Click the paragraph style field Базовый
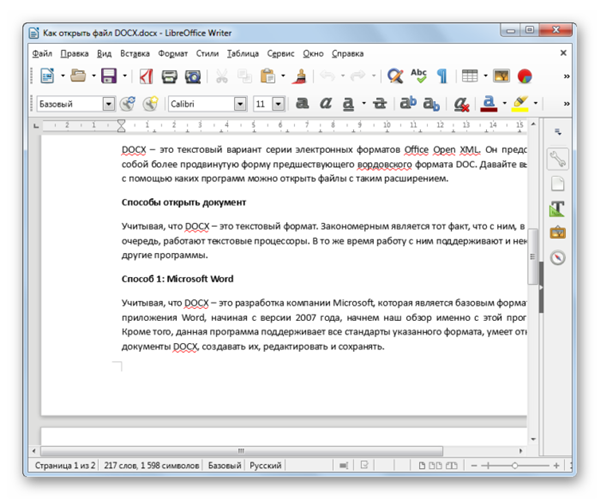 coord(70,104)
